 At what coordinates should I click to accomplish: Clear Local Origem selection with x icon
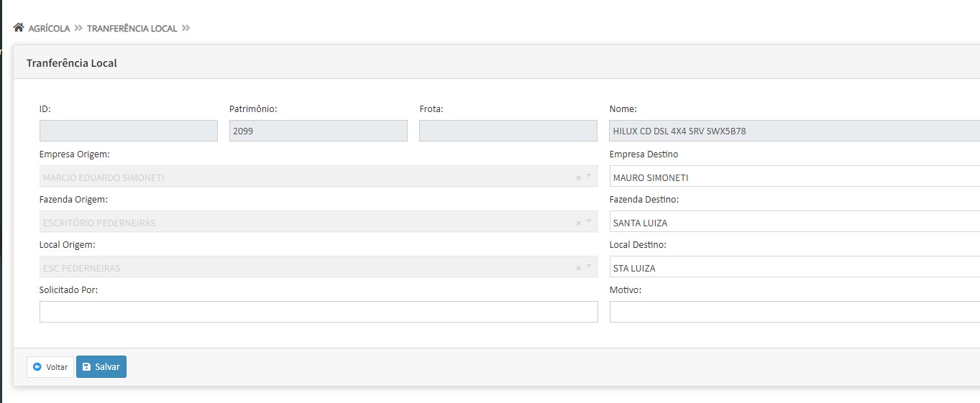click(x=578, y=268)
